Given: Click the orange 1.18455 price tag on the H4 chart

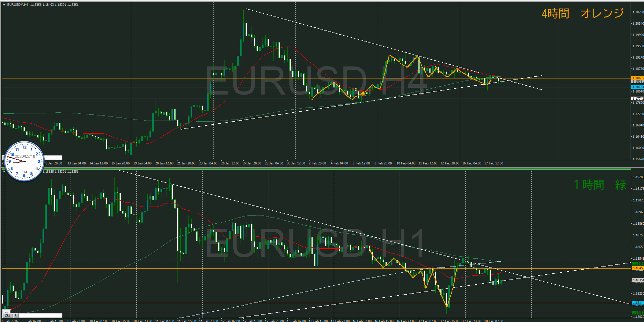Looking at the screenshot, I should [x=637, y=78].
